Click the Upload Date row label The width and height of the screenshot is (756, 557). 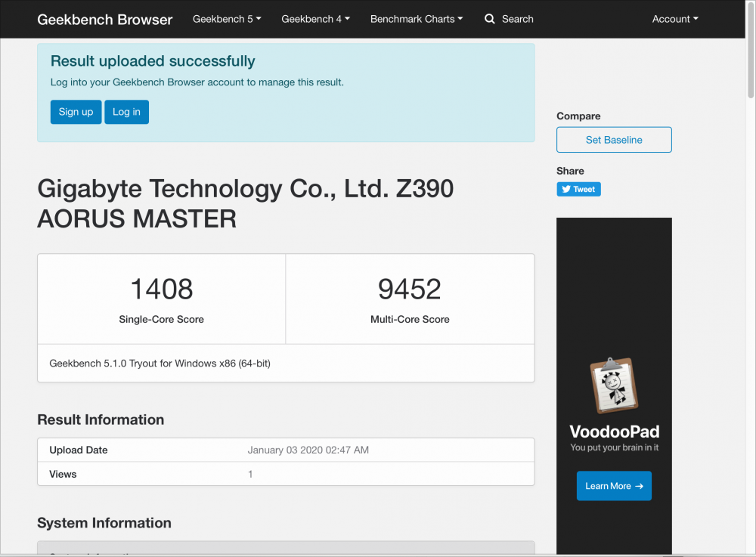coord(78,450)
